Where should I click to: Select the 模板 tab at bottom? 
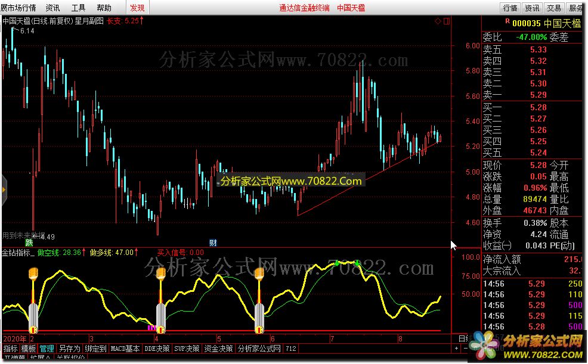coord(28,349)
